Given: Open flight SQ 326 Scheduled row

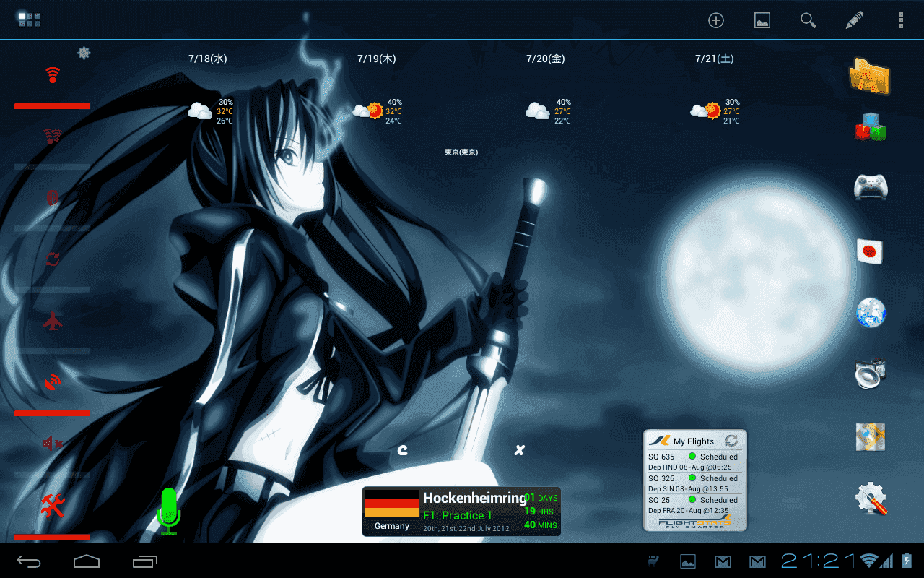Looking at the screenshot, I should [x=694, y=483].
